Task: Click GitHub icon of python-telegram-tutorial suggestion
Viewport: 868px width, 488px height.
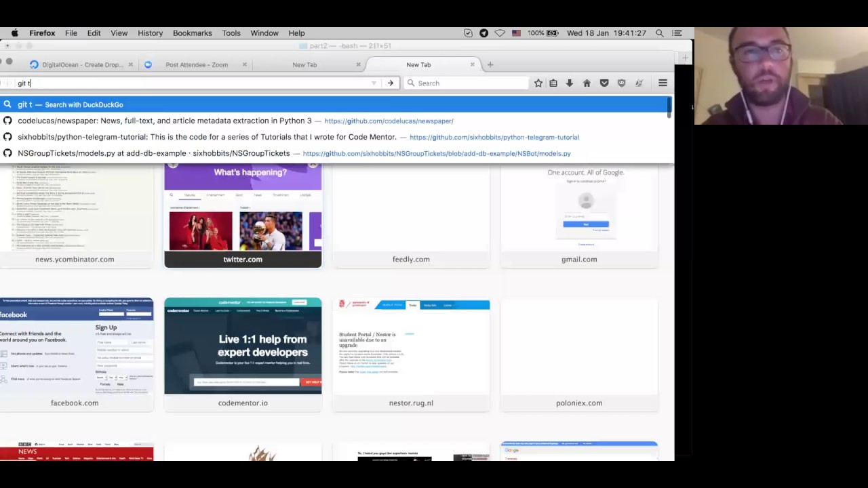Action: [x=7, y=137]
